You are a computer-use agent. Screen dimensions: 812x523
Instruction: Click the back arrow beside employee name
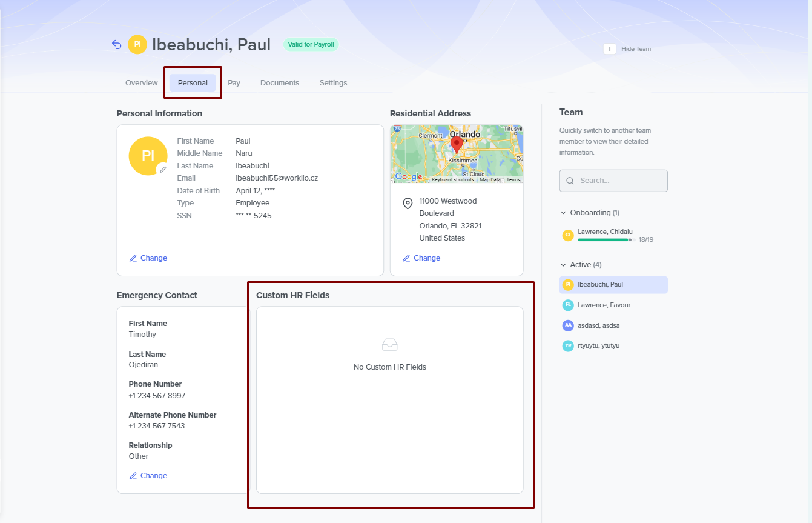(x=117, y=45)
